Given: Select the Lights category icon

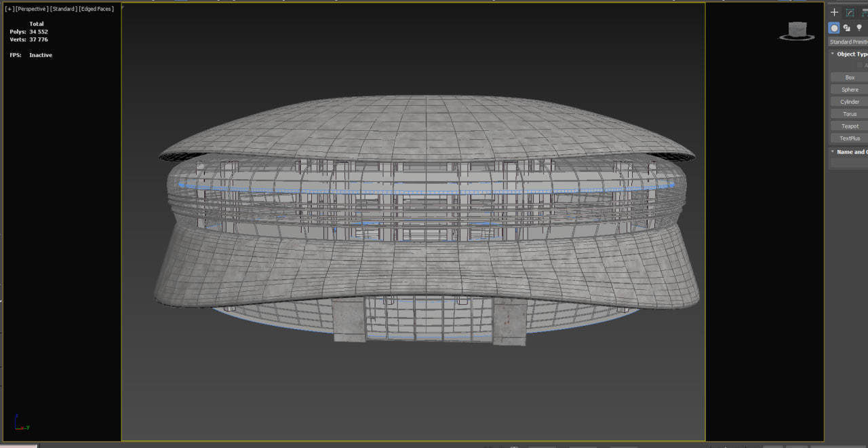Looking at the screenshot, I should [859, 28].
